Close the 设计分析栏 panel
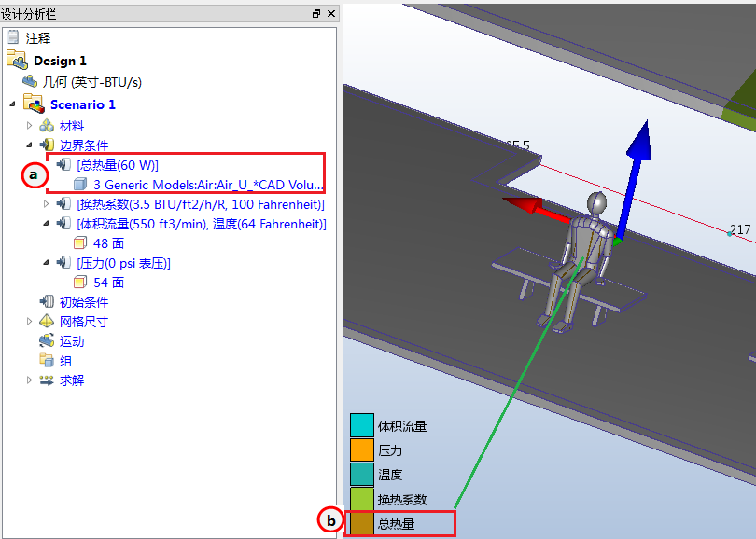The height and width of the screenshot is (539, 756). click(331, 13)
